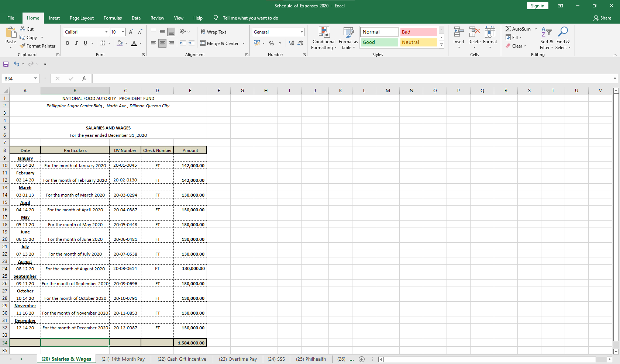620x364 pixels.
Task: Toggle Align Right
Action: [171, 43]
